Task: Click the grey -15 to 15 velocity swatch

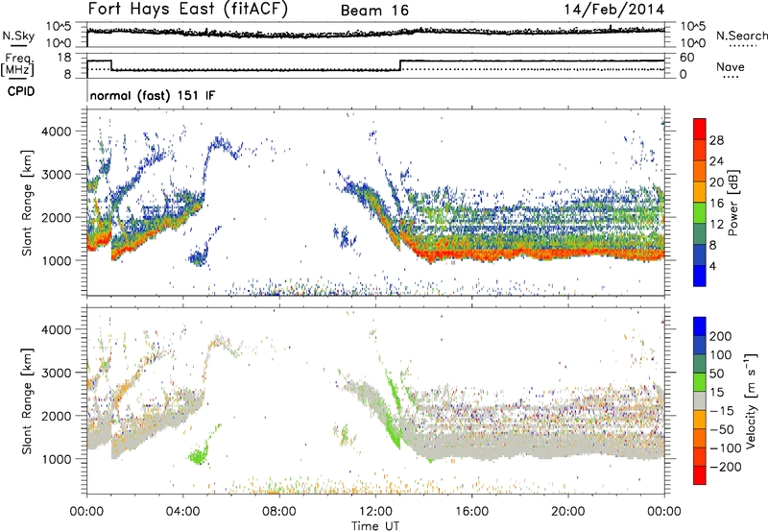Action: click(700, 401)
